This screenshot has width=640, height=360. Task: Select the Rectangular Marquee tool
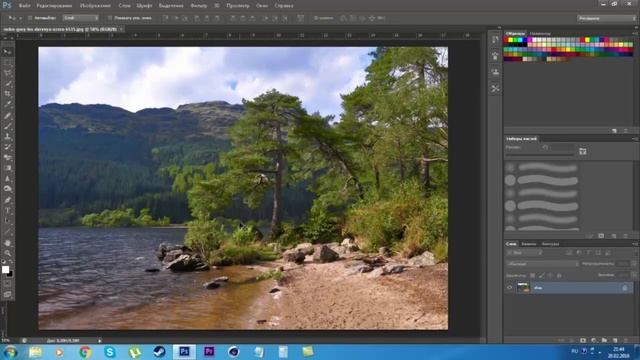pos(7,62)
